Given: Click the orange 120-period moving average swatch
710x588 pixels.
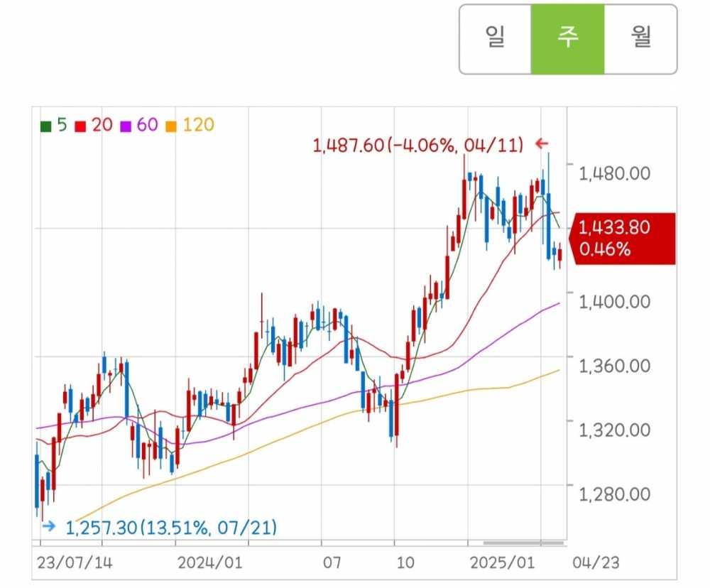Looking at the screenshot, I should pyautogui.click(x=170, y=126).
